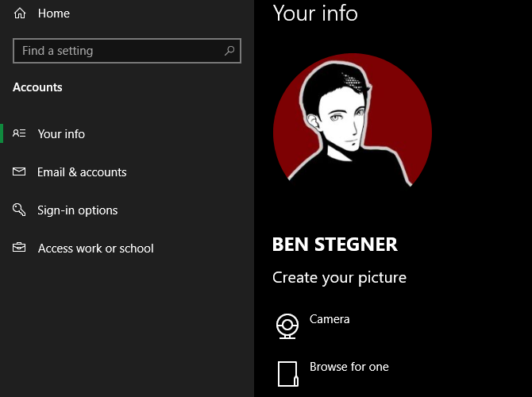Focus the 'Find a setting' search field
The height and width of the screenshot is (397, 532).
[x=119, y=51]
